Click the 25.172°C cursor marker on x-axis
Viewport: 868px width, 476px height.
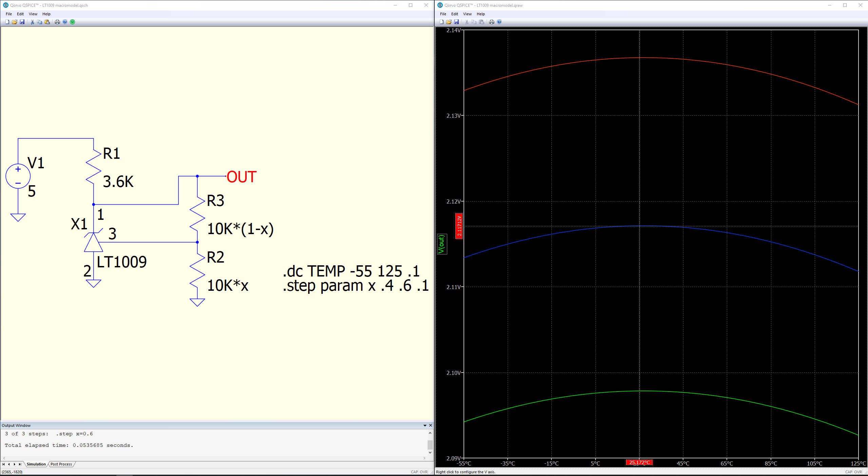[639, 462]
